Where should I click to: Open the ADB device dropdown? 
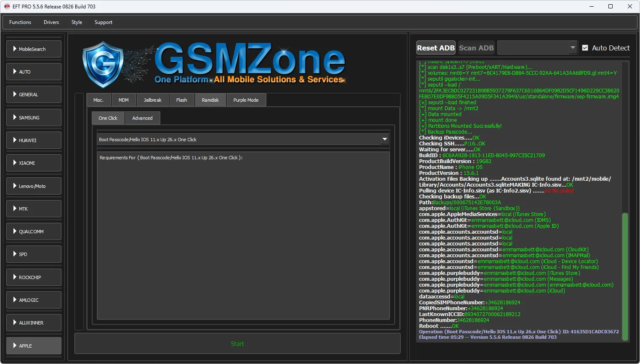point(537,48)
